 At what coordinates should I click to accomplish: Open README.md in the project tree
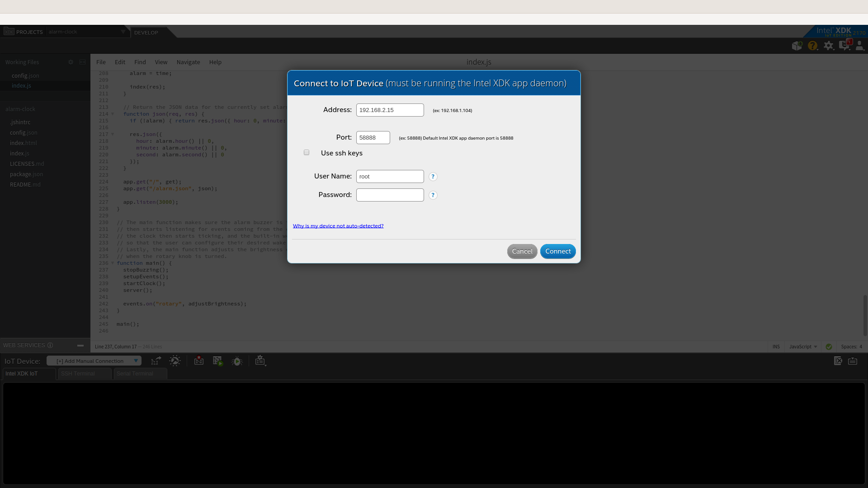click(x=25, y=184)
